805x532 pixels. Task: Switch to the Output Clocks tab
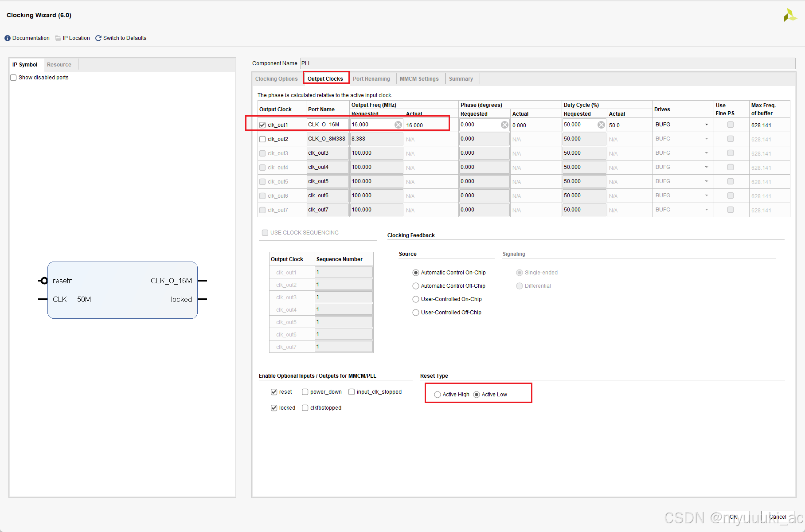pyautogui.click(x=325, y=79)
